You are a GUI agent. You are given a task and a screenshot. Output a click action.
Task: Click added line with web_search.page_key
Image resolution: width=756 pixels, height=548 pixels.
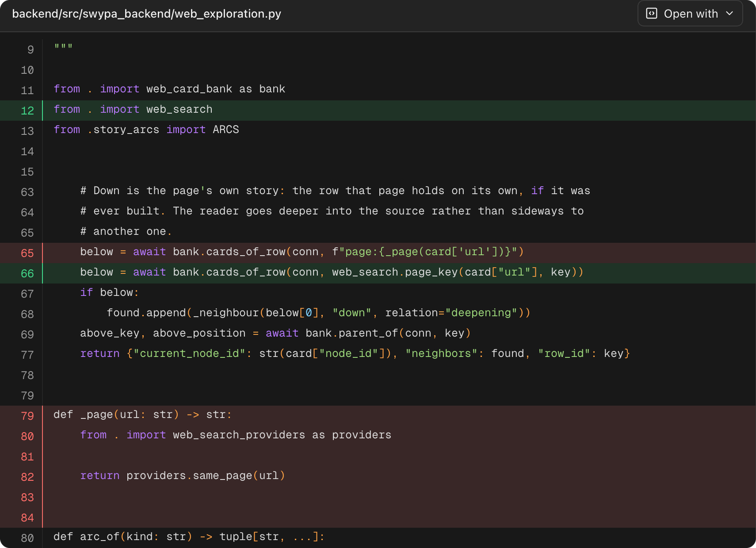tap(332, 272)
